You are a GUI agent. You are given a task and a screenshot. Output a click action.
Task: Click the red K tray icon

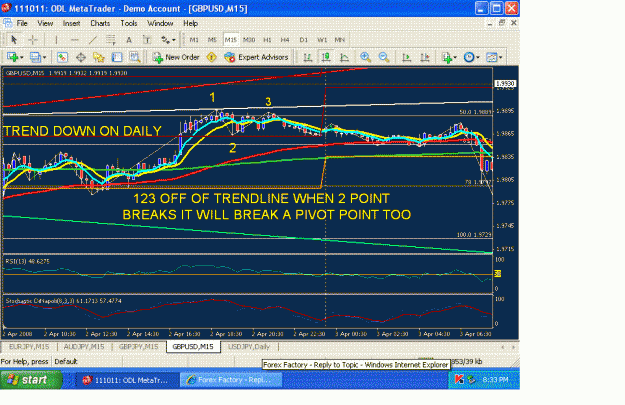pos(459,380)
